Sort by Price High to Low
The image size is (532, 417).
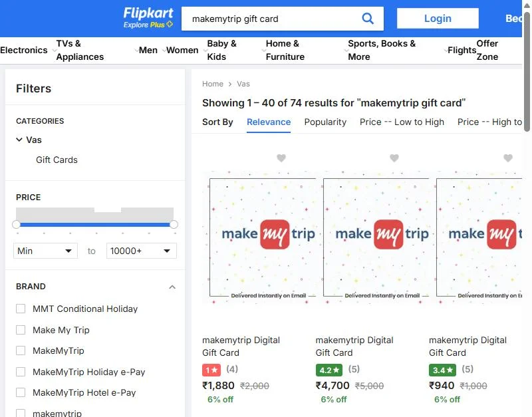coord(489,122)
